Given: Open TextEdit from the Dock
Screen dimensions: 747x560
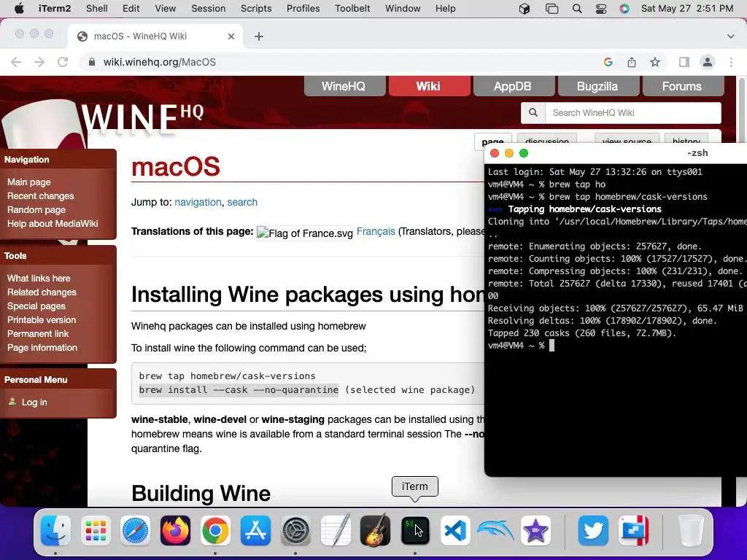Looking at the screenshot, I should click(336, 530).
